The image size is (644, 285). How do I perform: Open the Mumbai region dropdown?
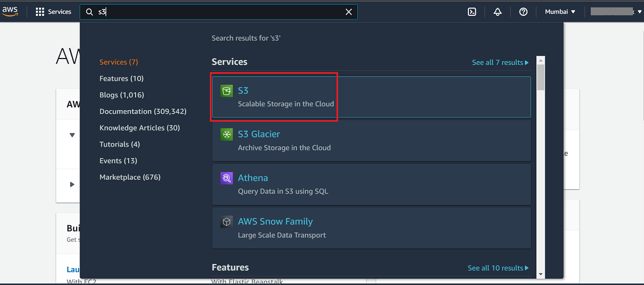click(x=560, y=12)
